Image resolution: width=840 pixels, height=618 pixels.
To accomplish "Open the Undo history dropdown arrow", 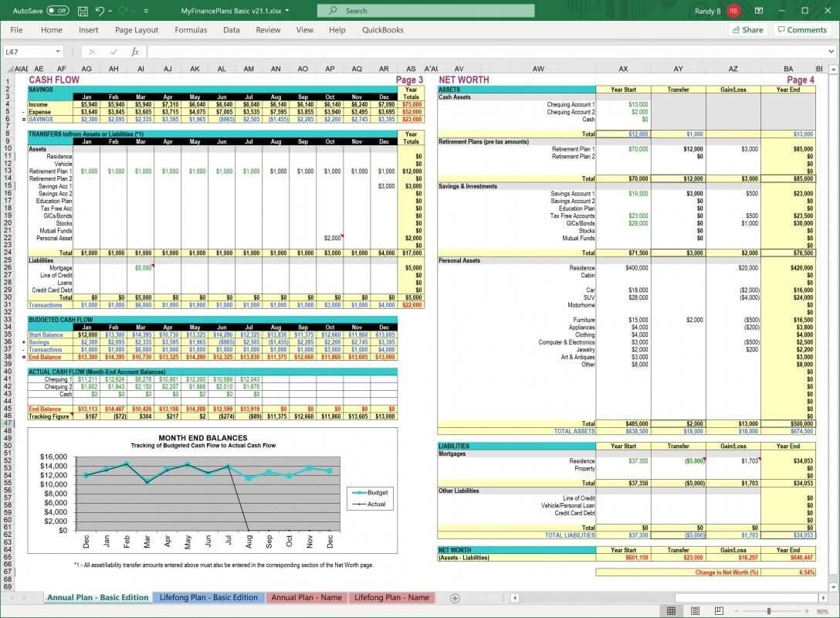I will [x=109, y=10].
